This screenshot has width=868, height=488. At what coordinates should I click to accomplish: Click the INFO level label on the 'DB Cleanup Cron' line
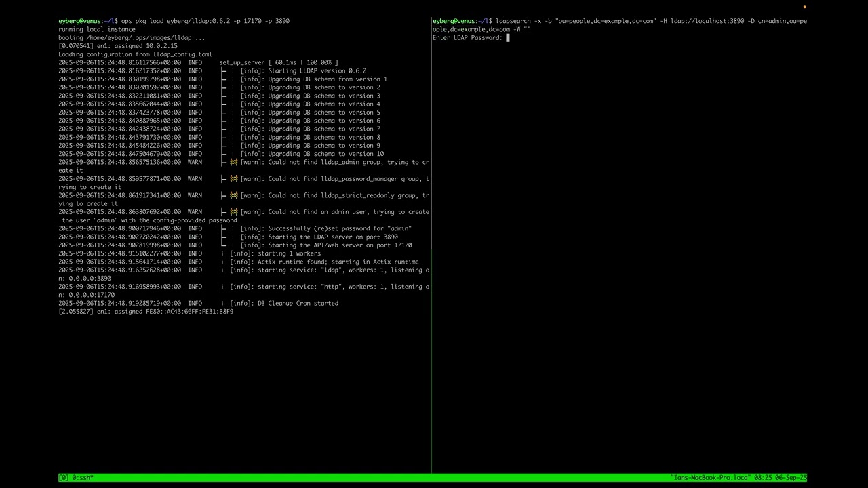tap(195, 304)
